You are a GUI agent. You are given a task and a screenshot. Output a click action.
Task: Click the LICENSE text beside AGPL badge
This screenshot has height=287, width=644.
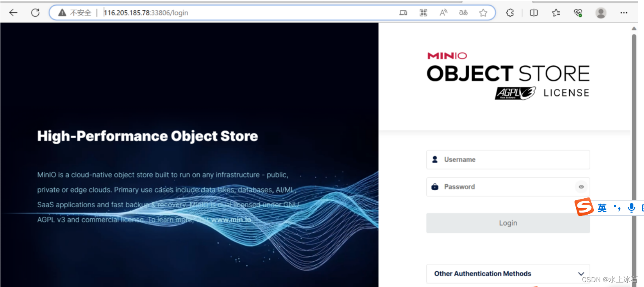point(566,93)
